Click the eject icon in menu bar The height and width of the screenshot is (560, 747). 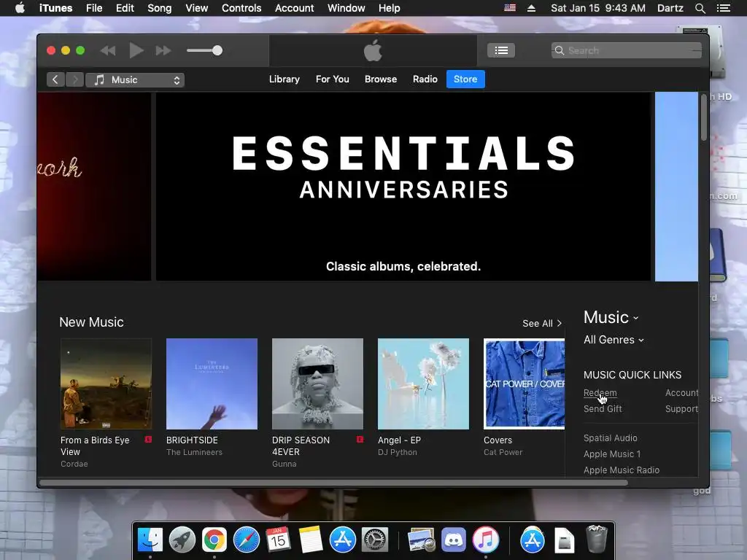tap(531, 8)
